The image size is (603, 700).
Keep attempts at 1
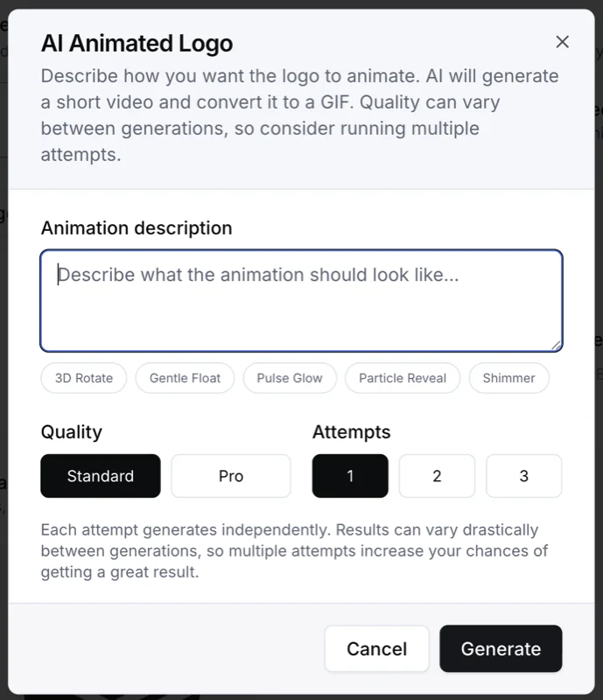tap(349, 476)
